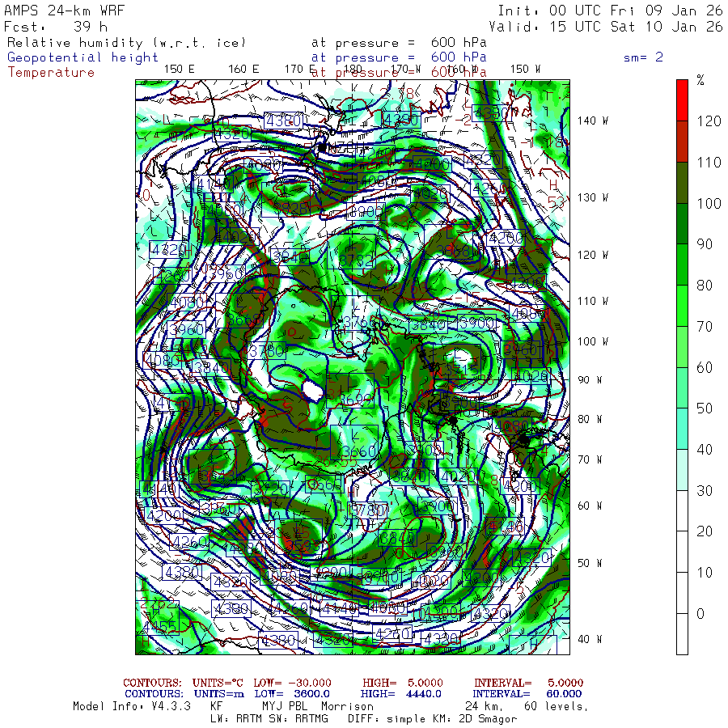Click the pale mint 30–40% color bar segment
728x728 pixels.
(x=682, y=470)
